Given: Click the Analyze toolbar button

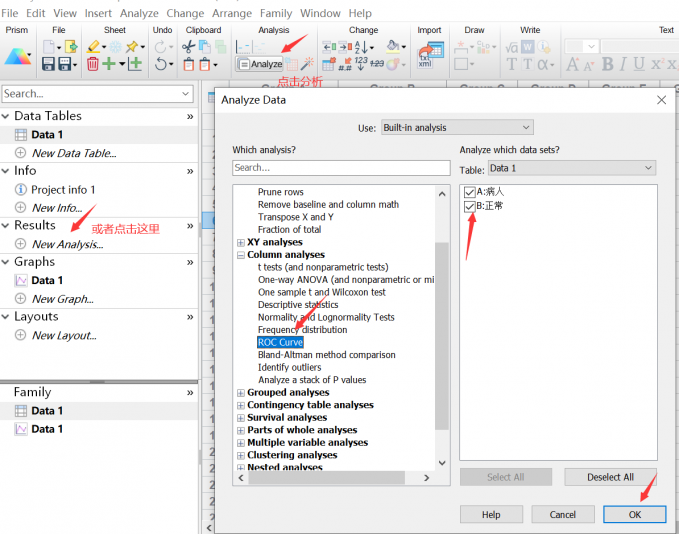Looking at the screenshot, I should (x=260, y=64).
